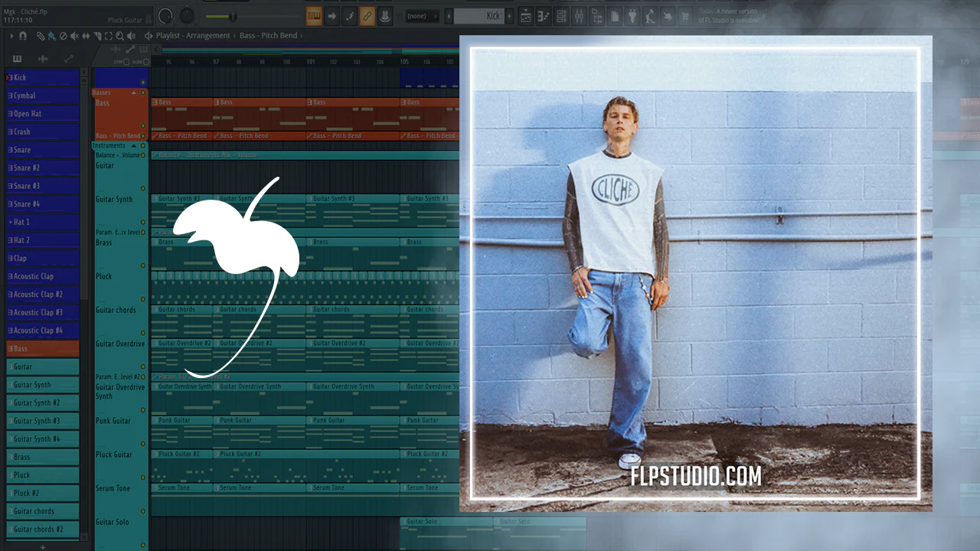Select the orange Bass pattern in picker
980x551 pixels.
pos(42,348)
